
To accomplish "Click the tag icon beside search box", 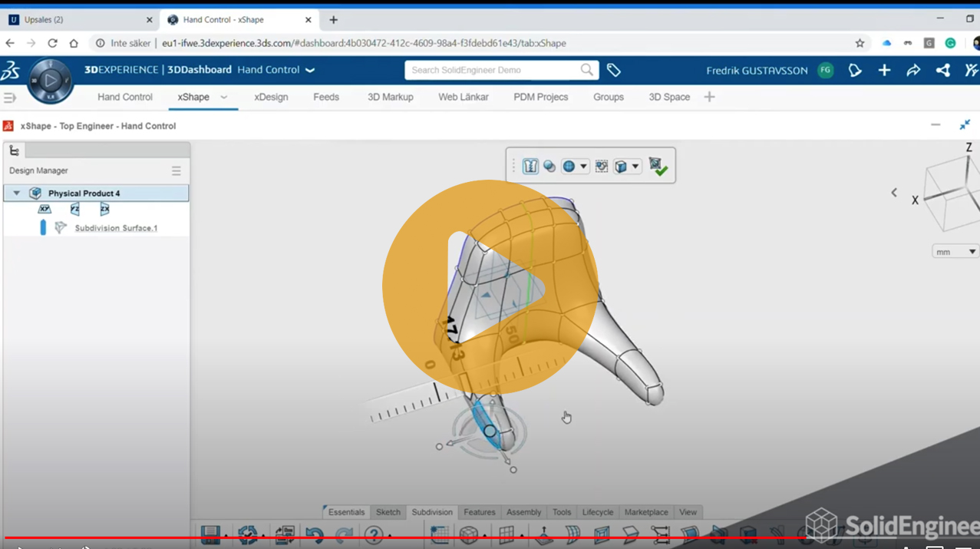I will [613, 71].
